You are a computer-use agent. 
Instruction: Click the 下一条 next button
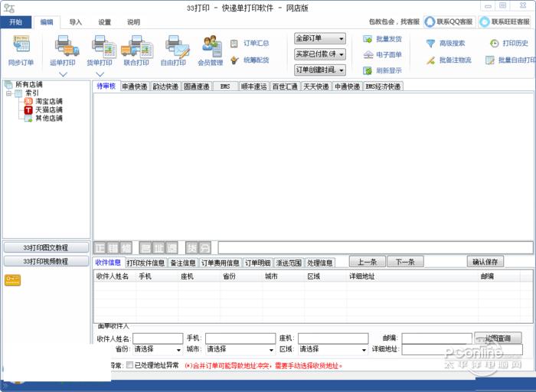pos(405,262)
